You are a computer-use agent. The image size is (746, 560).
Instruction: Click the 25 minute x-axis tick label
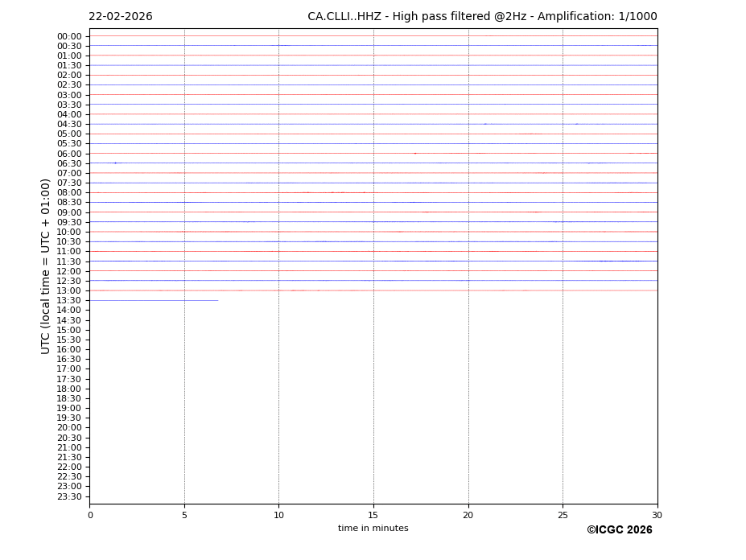tap(563, 515)
